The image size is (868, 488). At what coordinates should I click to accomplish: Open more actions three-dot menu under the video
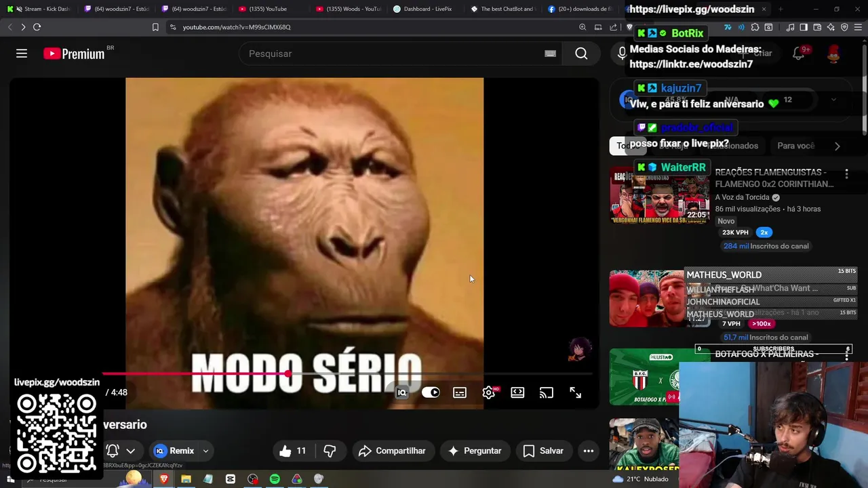(589, 451)
